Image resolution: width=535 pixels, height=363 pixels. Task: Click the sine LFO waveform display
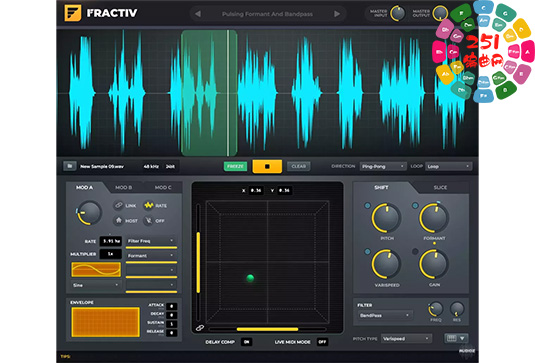96,269
